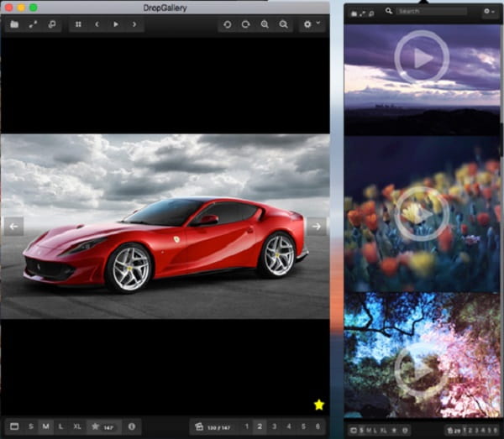The height and width of the screenshot is (439, 504).
Task: Show thumbnail grid view
Action: [79, 24]
